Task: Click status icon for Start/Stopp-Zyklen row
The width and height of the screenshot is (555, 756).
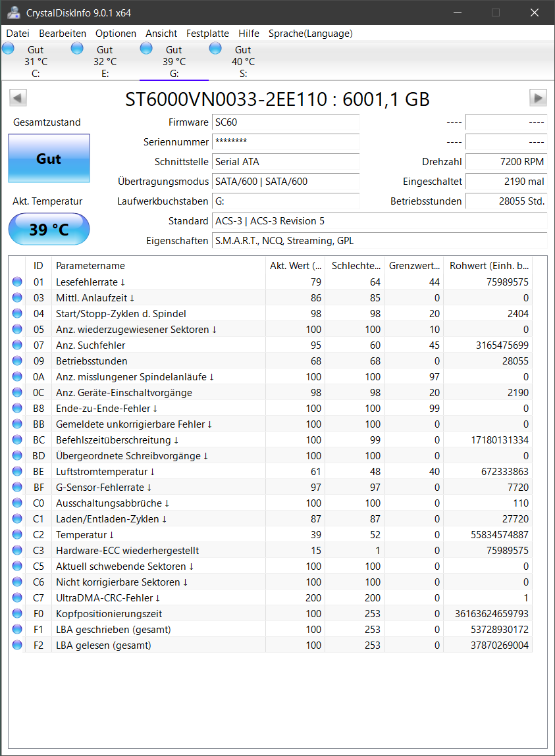Action: point(17,313)
